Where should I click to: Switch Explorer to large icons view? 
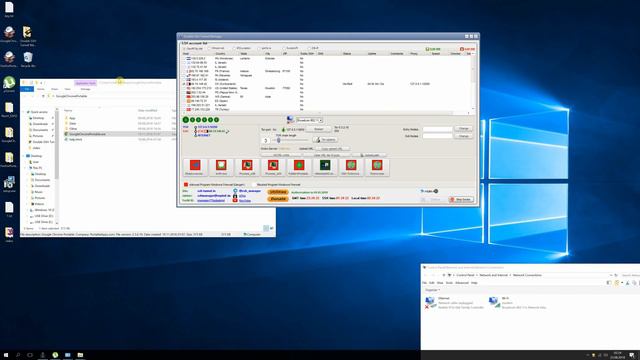pyautogui.click(x=271, y=229)
